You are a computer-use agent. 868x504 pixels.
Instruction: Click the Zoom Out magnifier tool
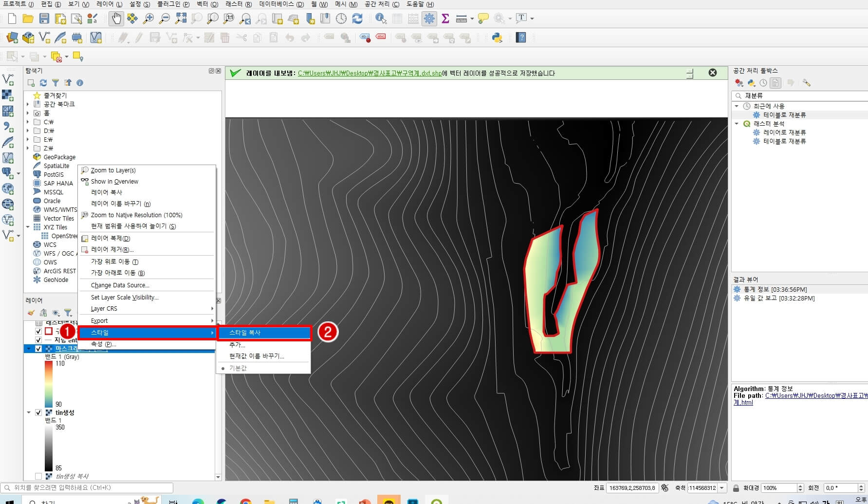pyautogui.click(x=165, y=19)
